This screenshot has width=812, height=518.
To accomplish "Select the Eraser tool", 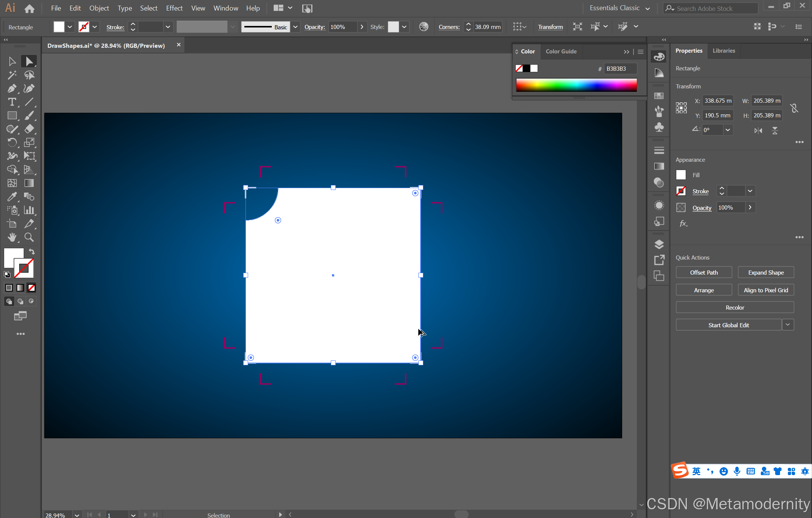I will point(29,129).
